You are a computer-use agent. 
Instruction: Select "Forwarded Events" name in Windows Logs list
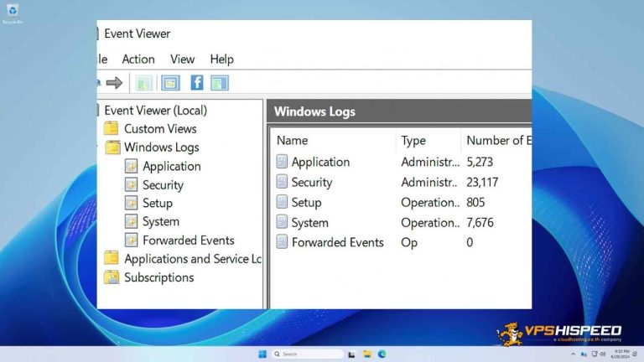tap(338, 242)
